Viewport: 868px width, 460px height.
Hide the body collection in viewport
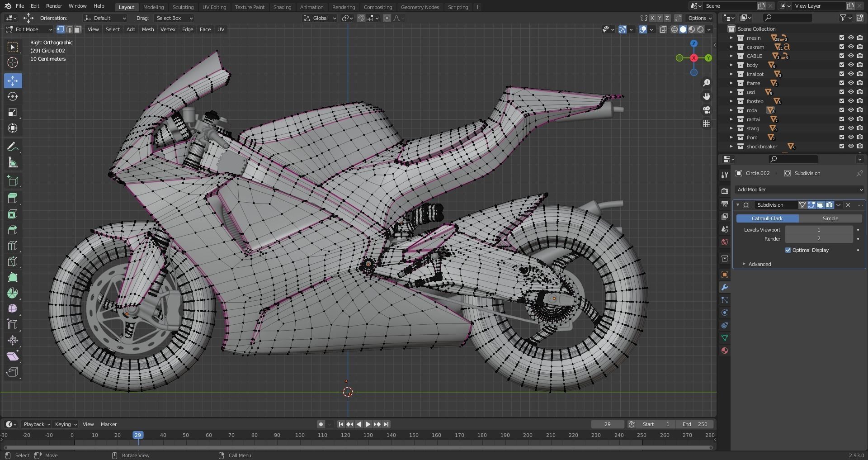[x=851, y=65]
